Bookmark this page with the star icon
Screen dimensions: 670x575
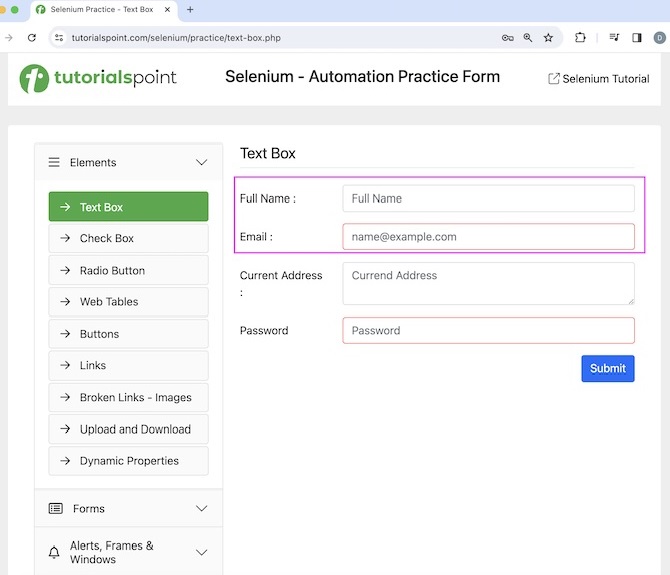[548, 38]
